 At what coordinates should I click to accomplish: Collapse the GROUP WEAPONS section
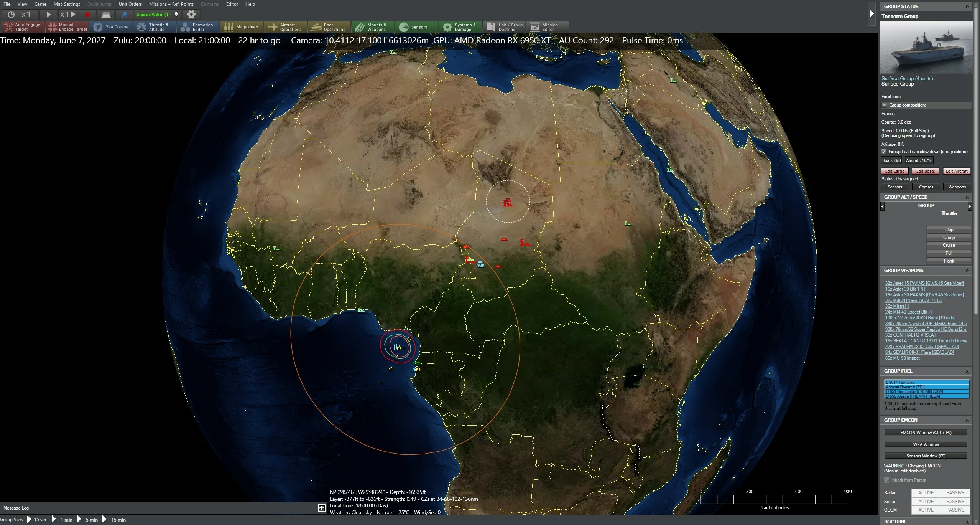click(967, 271)
